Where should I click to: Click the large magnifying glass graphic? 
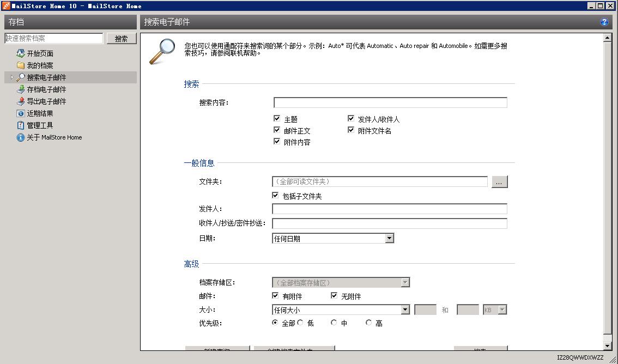(x=162, y=51)
